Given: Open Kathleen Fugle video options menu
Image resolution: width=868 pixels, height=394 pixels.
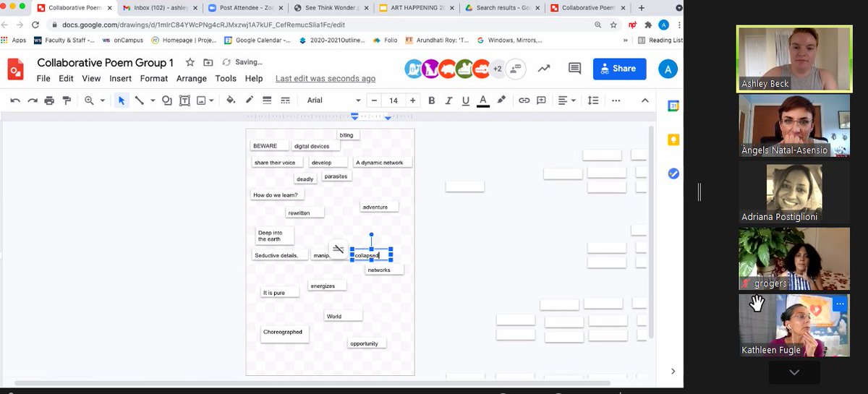Looking at the screenshot, I should pyautogui.click(x=840, y=304).
